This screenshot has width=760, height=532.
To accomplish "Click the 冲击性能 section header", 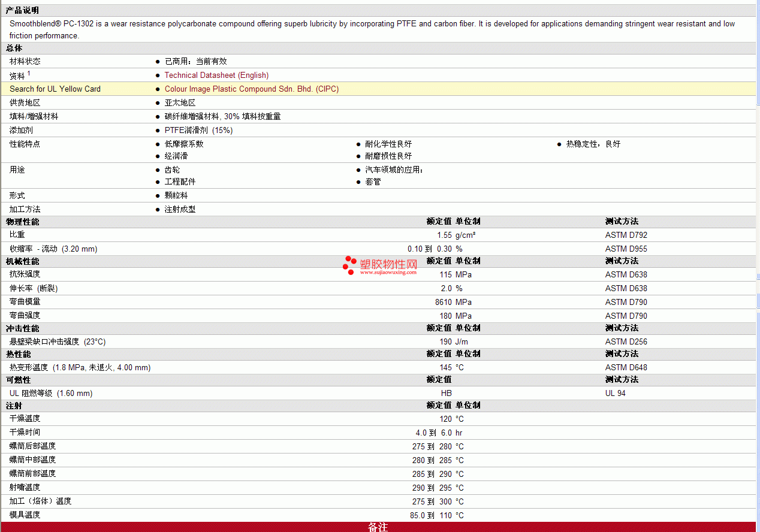I will click(x=22, y=328).
